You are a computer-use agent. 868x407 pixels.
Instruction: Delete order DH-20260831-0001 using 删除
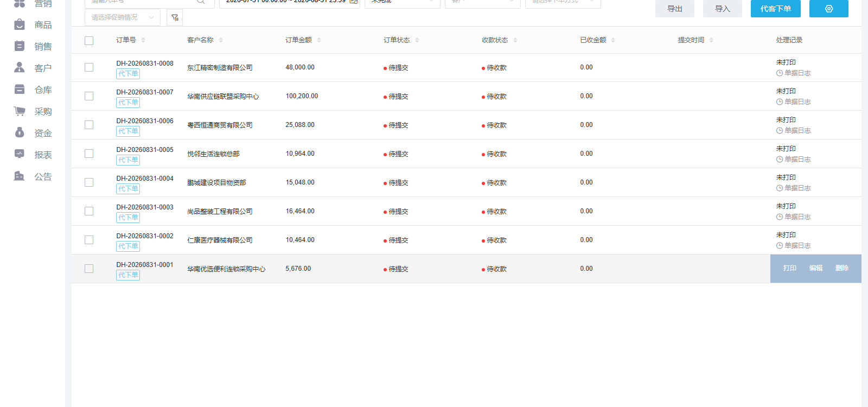click(x=842, y=268)
